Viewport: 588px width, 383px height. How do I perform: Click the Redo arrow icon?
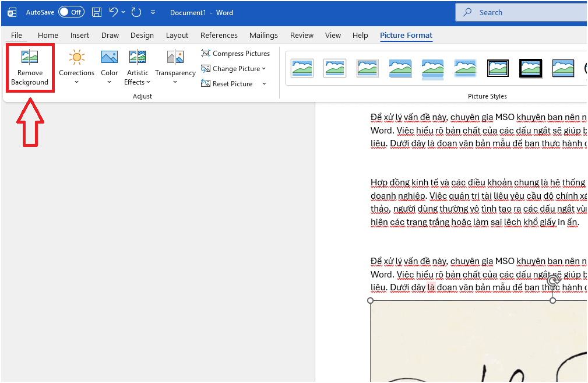click(x=136, y=12)
